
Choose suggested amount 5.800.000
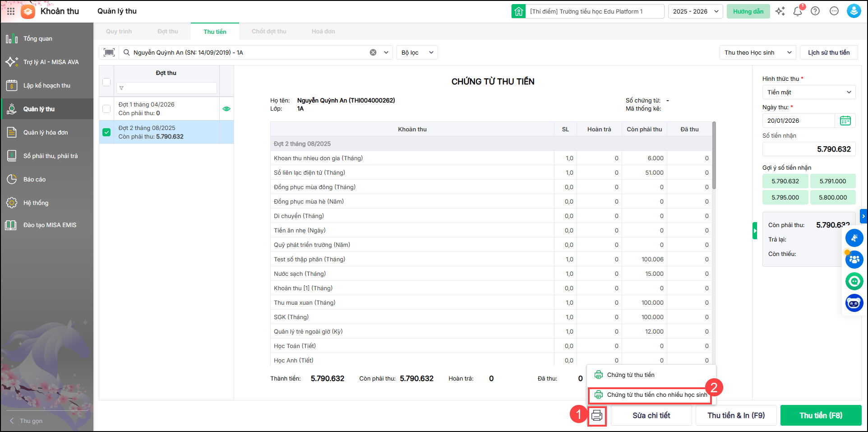pos(832,197)
